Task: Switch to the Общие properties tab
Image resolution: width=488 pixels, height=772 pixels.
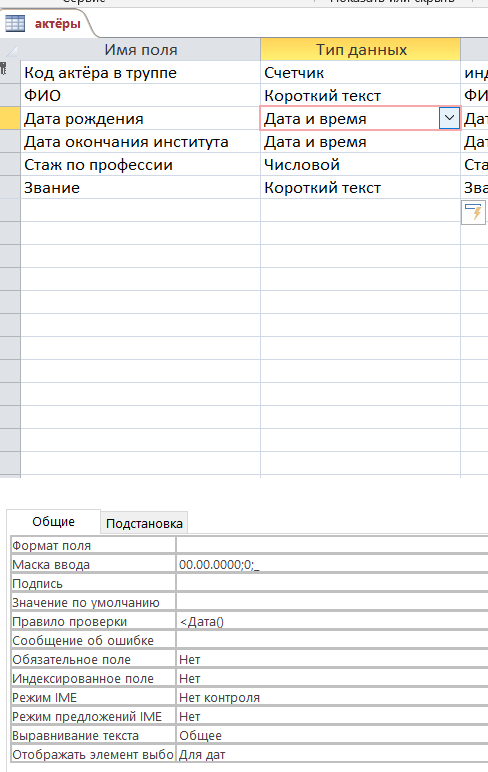Action: click(53, 521)
